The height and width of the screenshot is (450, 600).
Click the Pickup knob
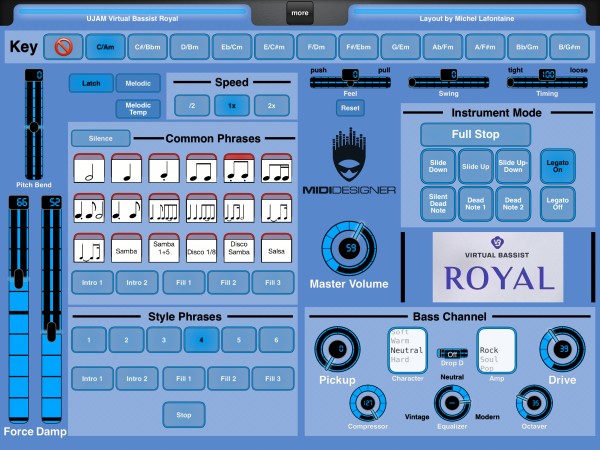click(337, 349)
